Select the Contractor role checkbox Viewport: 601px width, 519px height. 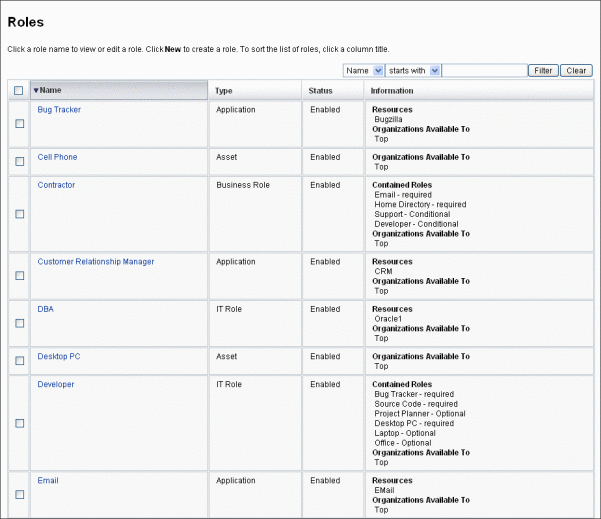coord(20,214)
